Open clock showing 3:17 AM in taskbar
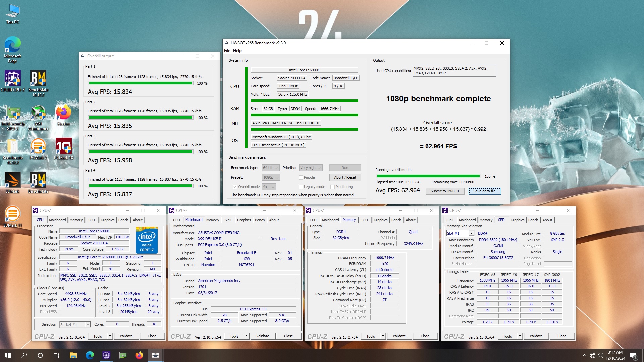The image size is (644, 362). click(x=615, y=355)
